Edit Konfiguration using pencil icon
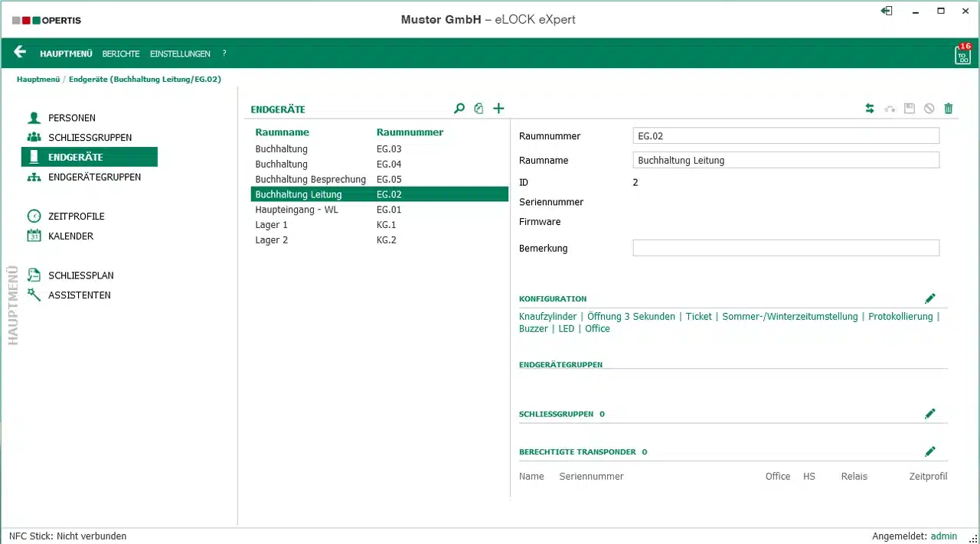 click(x=930, y=298)
